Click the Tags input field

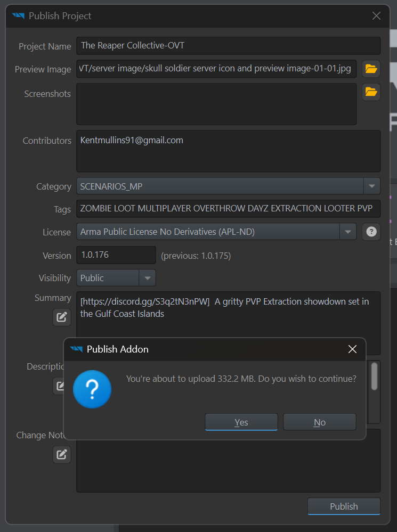[228, 208]
